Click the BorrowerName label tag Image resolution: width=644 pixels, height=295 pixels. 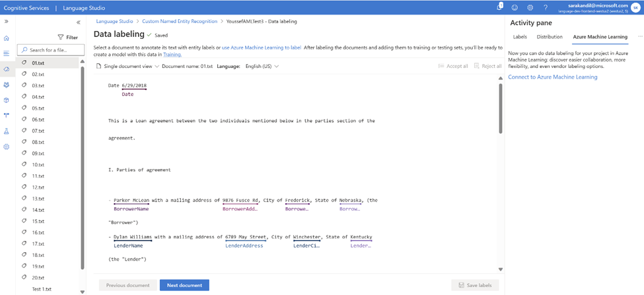coord(131,209)
